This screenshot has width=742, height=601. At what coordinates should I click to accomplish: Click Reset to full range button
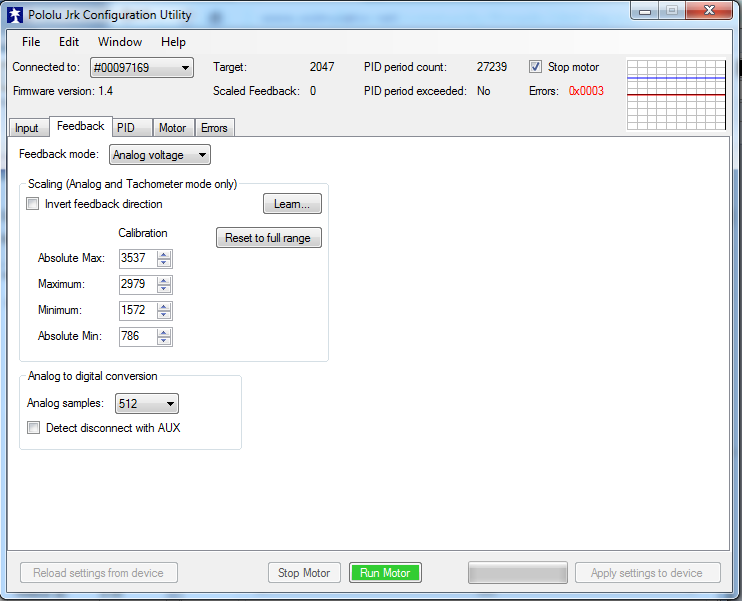pos(269,238)
